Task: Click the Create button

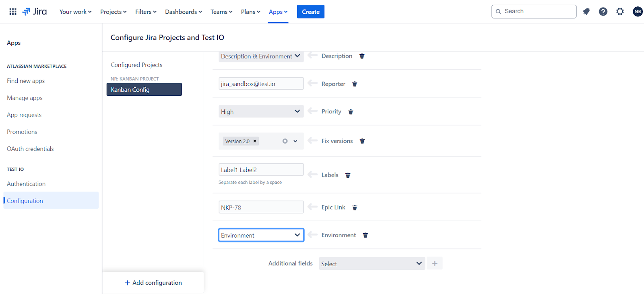Action: pyautogui.click(x=311, y=12)
